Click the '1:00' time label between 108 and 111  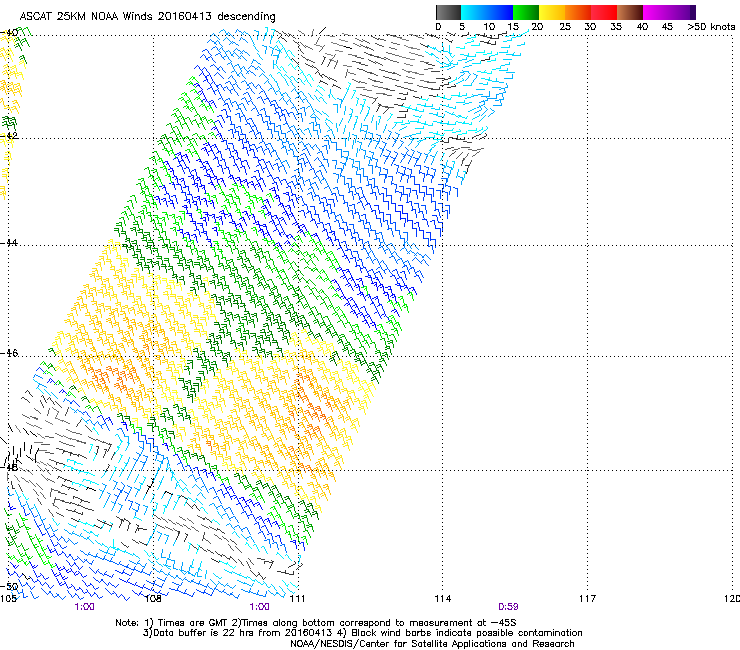click(260, 607)
